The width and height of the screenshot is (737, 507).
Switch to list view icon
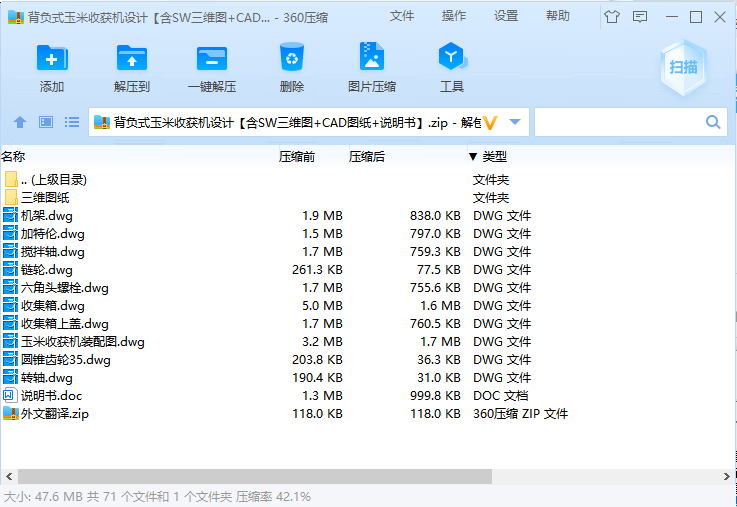click(x=71, y=122)
